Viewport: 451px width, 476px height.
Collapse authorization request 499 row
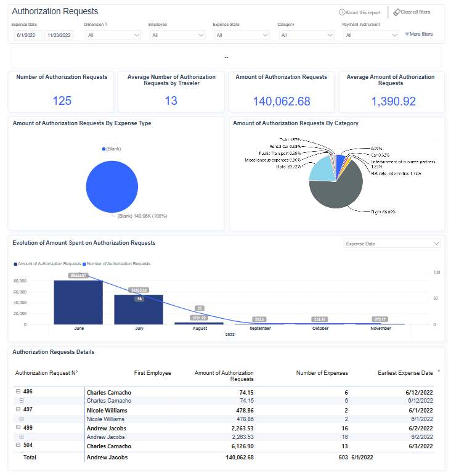click(x=17, y=427)
